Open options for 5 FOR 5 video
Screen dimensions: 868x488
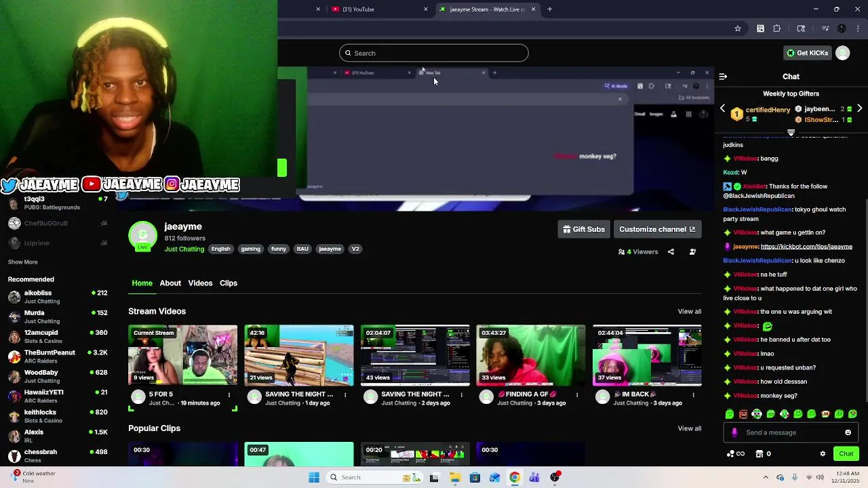(x=229, y=394)
